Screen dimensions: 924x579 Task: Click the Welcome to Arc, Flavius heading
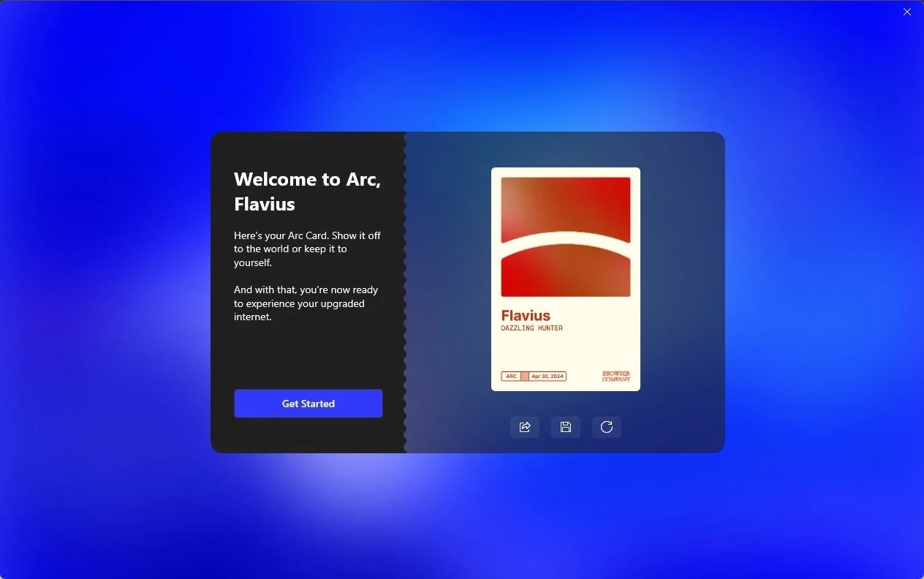pos(307,191)
